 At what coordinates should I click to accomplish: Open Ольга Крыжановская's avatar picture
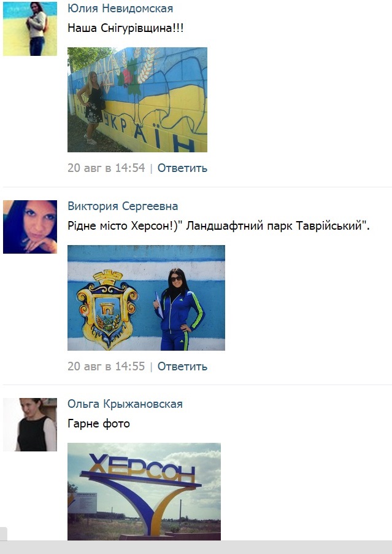coord(30,424)
